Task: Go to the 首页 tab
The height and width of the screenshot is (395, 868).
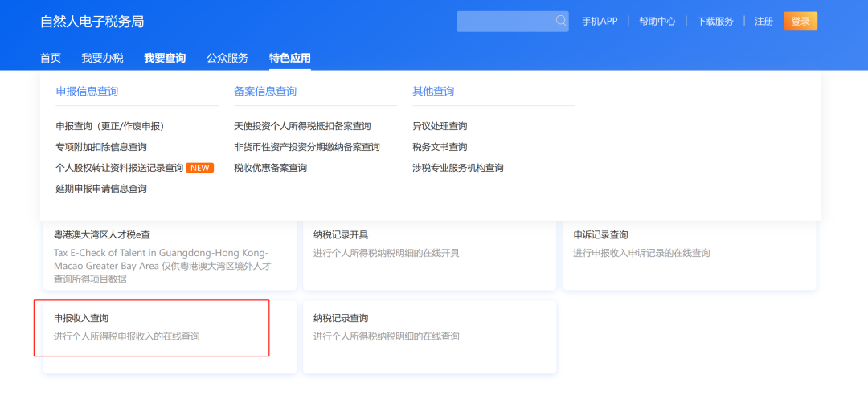Action: 51,58
